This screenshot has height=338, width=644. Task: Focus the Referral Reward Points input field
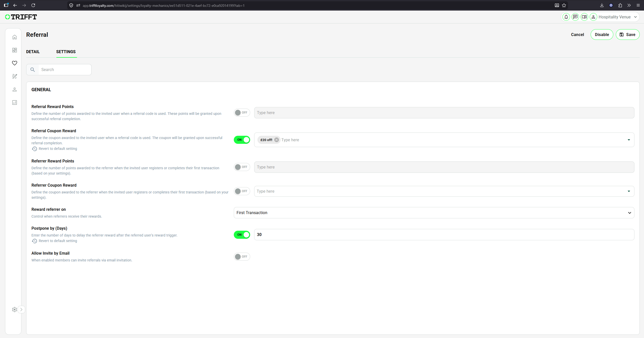(444, 113)
